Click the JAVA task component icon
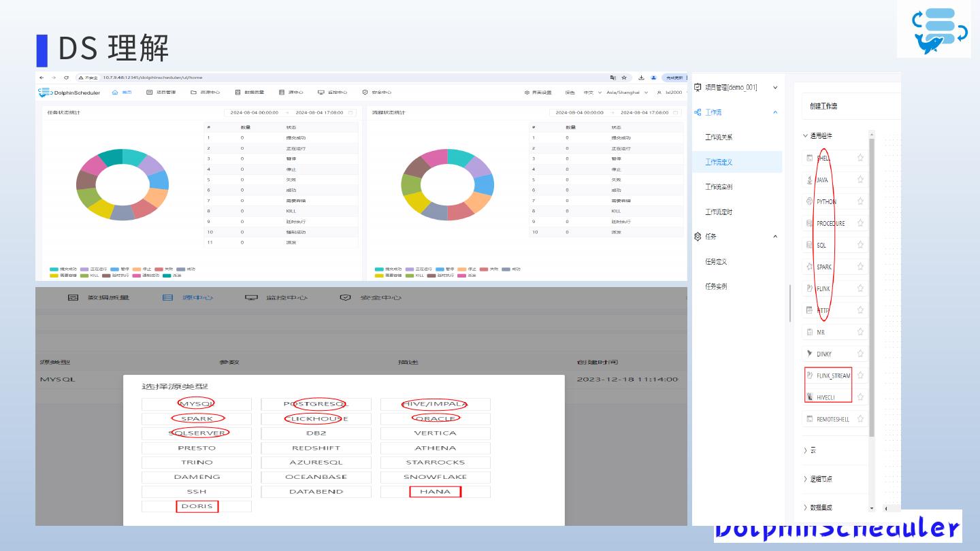 (x=810, y=180)
